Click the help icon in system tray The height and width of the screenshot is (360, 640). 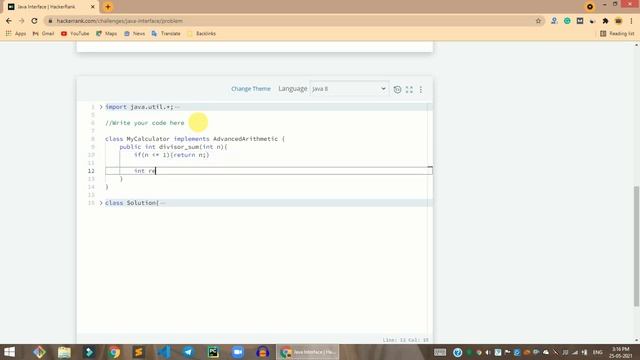pyautogui.click(x=458, y=352)
